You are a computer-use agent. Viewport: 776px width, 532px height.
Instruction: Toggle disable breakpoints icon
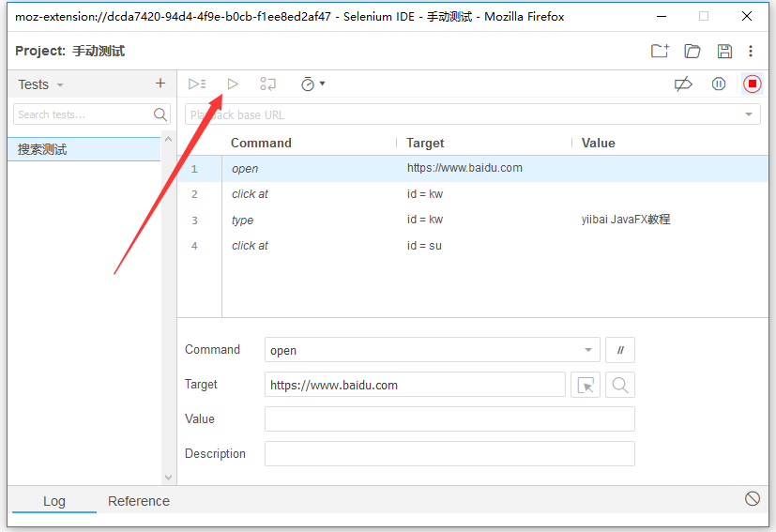click(x=683, y=84)
